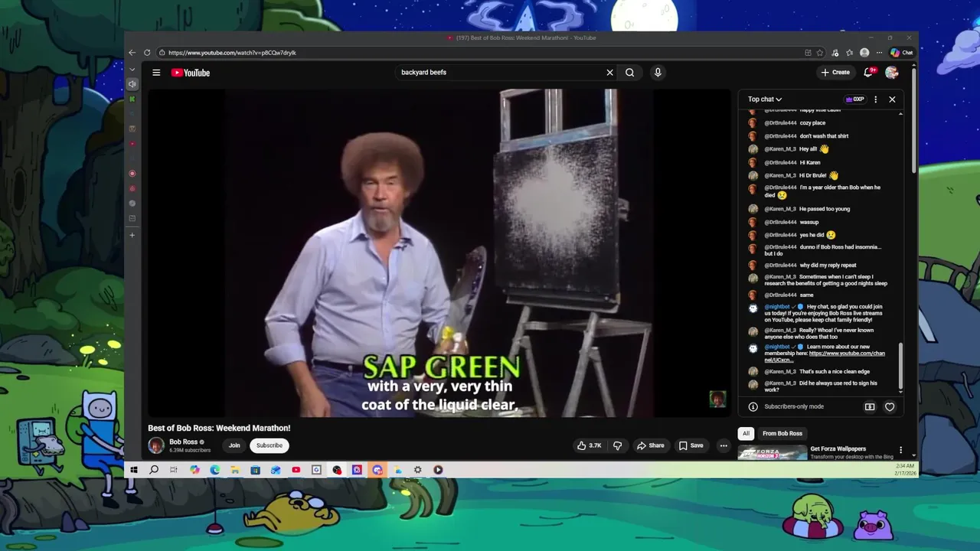Image resolution: width=980 pixels, height=551 pixels.
Task: Click the tab playing audio speaker icon
Action: pos(132,84)
